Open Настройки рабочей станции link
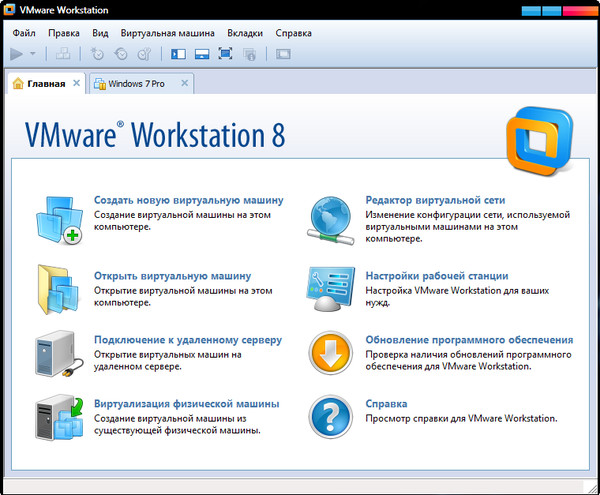 (437, 276)
